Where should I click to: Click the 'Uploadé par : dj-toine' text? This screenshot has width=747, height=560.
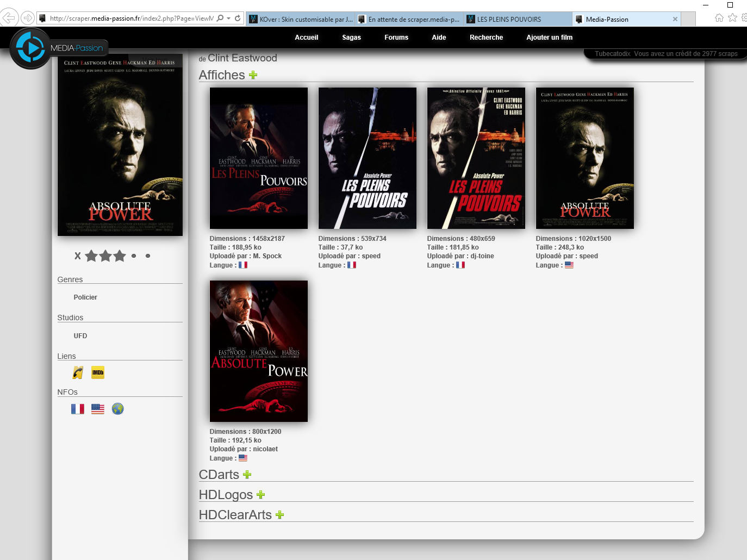[x=460, y=256]
